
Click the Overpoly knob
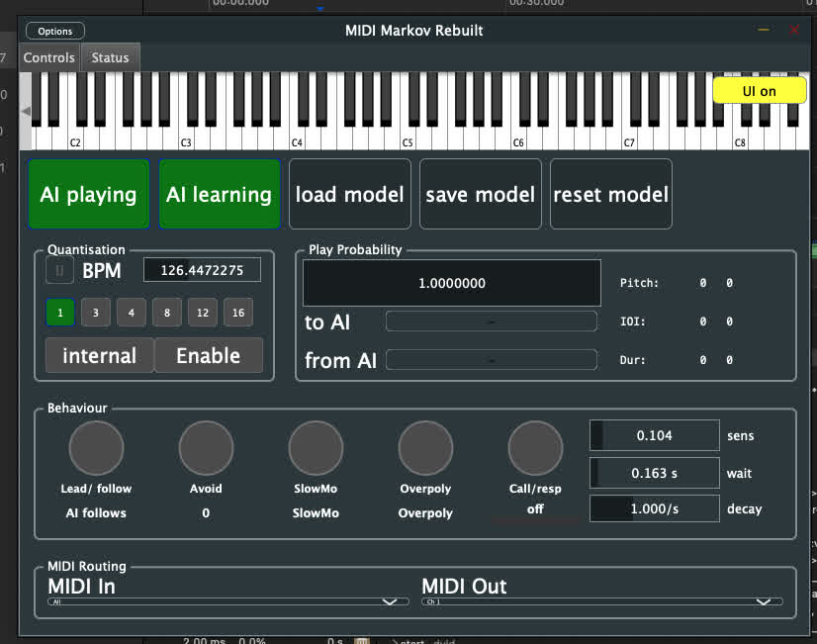coord(425,448)
